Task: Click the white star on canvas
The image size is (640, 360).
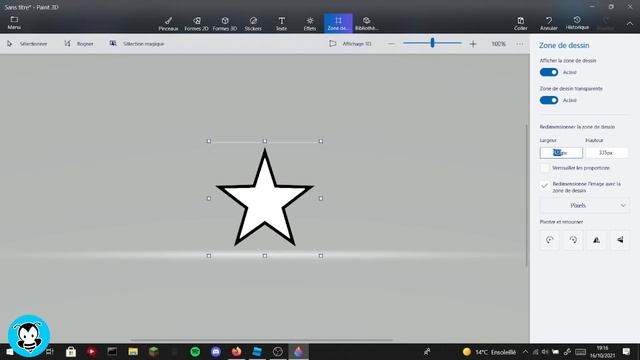Action: click(264, 198)
